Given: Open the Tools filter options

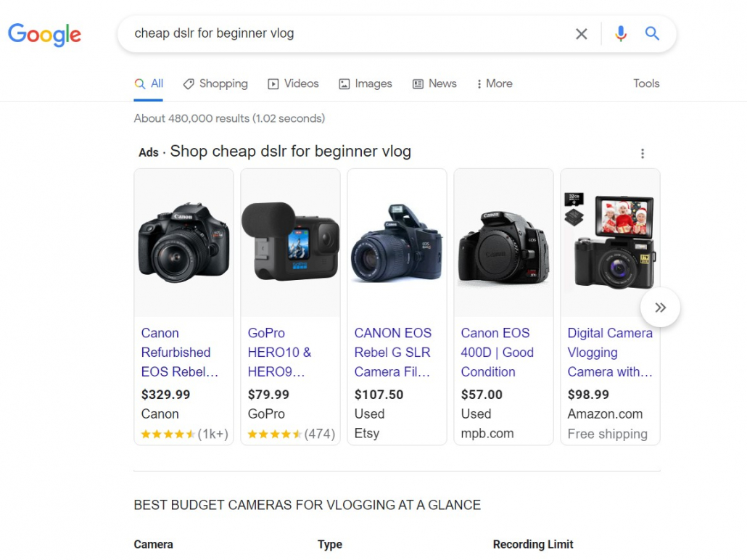Looking at the screenshot, I should point(646,83).
